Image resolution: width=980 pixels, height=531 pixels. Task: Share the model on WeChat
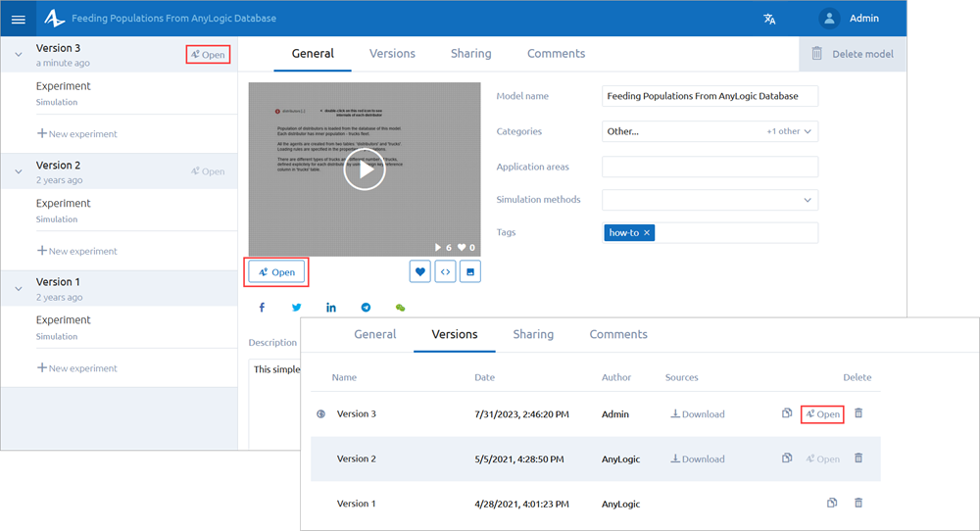pos(400,308)
